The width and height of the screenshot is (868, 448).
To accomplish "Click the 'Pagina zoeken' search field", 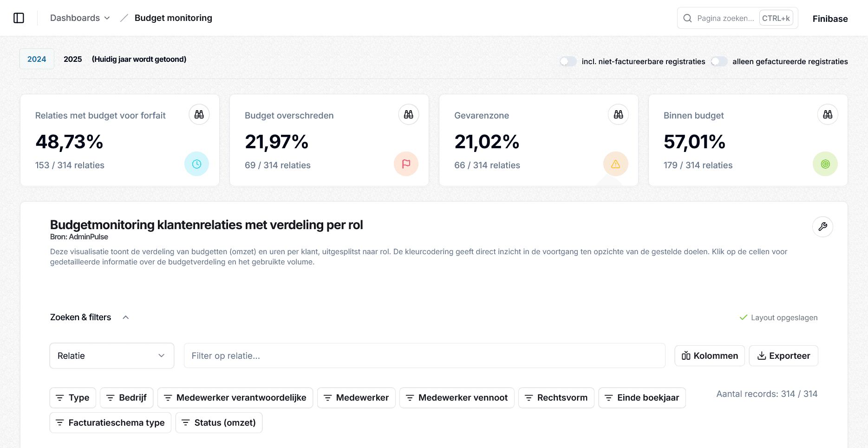I will click(724, 18).
